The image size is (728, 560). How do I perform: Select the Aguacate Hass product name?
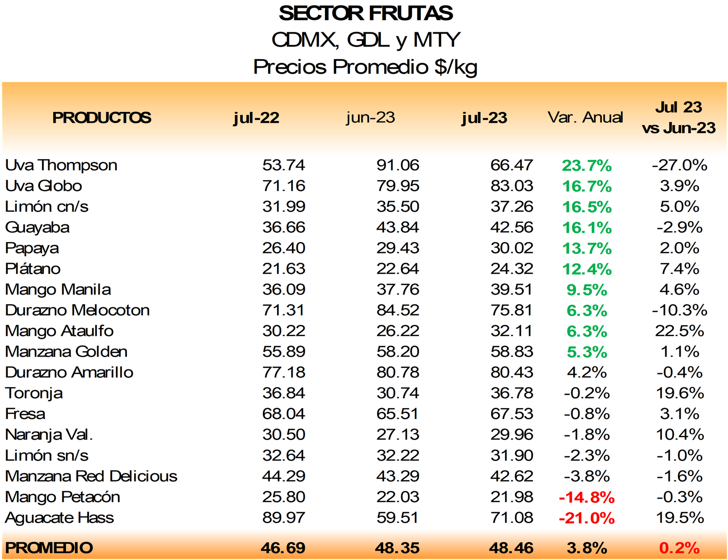click(x=60, y=518)
